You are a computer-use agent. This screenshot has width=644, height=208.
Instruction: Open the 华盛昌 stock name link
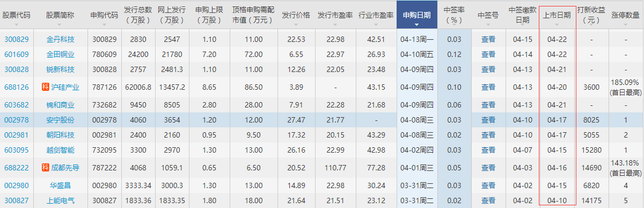click(x=60, y=185)
